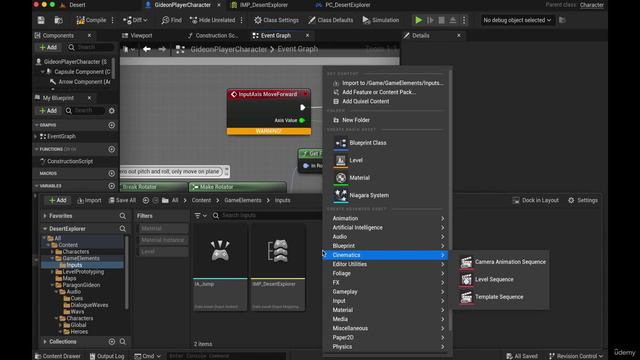Open the IMP_DesertExplorer asset thumbnail
Image resolution: width=640 pixels, height=360 pixels.
click(x=278, y=251)
